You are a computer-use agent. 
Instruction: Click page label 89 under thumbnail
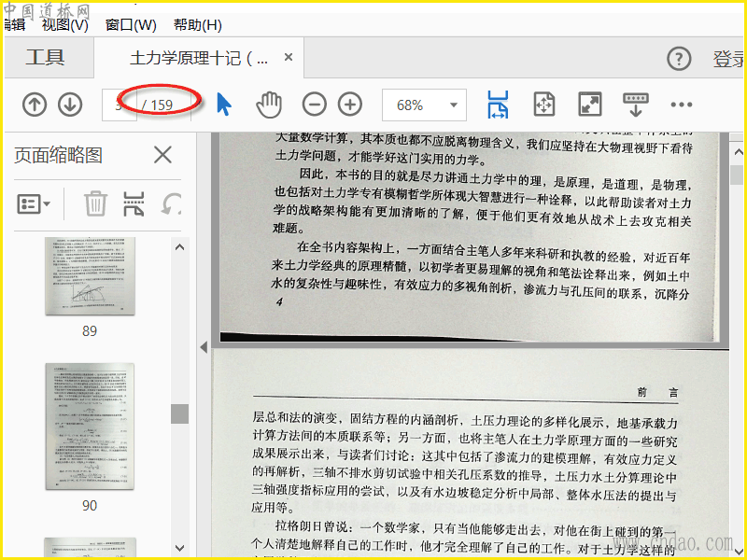(x=90, y=331)
